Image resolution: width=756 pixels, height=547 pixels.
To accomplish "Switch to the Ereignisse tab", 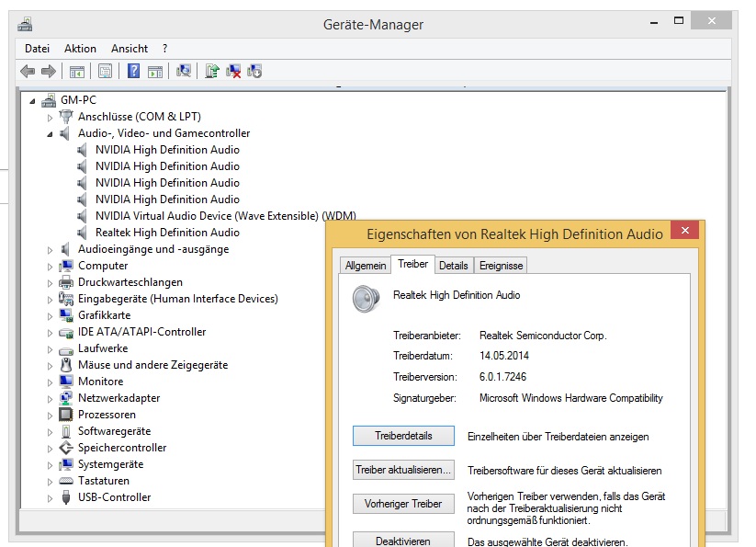I will click(x=501, y=266).
